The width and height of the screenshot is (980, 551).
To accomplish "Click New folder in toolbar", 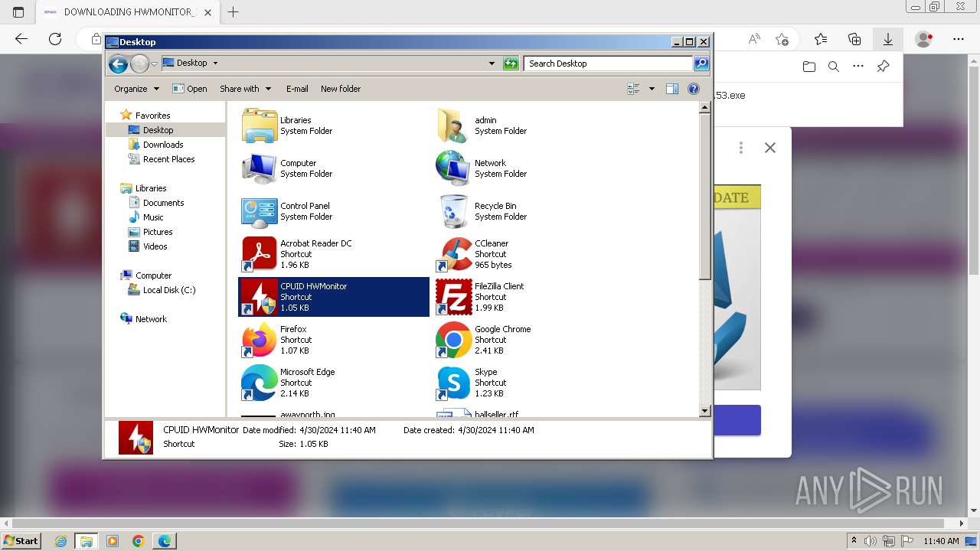I will 341,89.
